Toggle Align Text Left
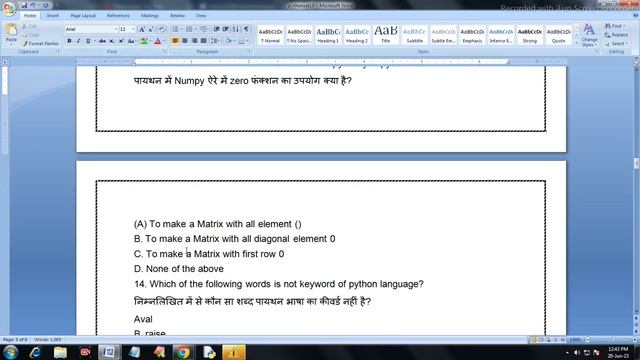This screenshot has width=640, height=360. pyautogui.click(x=176, y=41)
